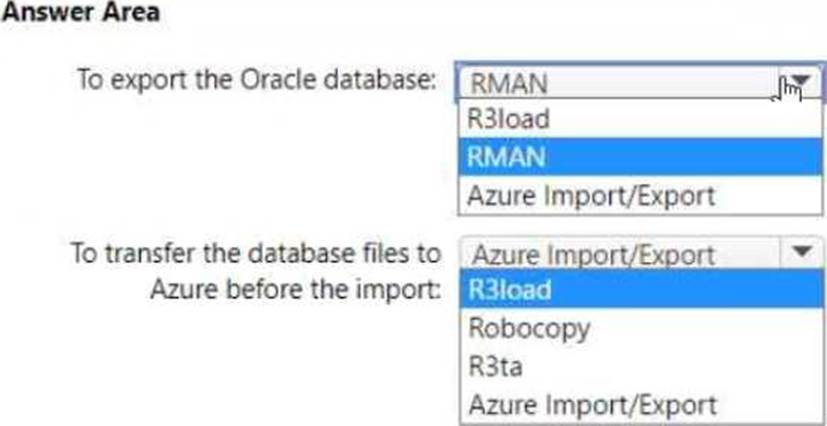Click the word "Area" in the heading
Viewport: 827px width, 426px height.
tap(132, 13)
